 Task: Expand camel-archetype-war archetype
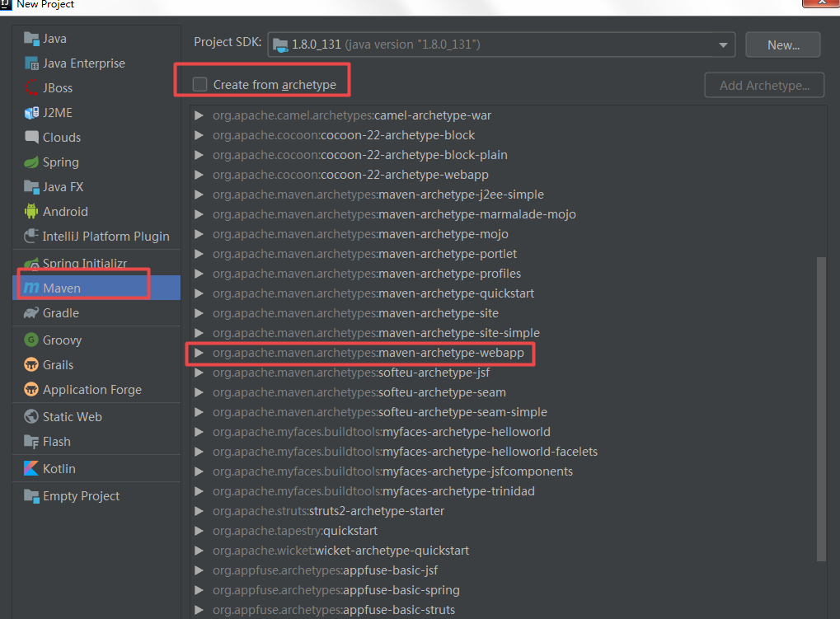coord(199,115)
